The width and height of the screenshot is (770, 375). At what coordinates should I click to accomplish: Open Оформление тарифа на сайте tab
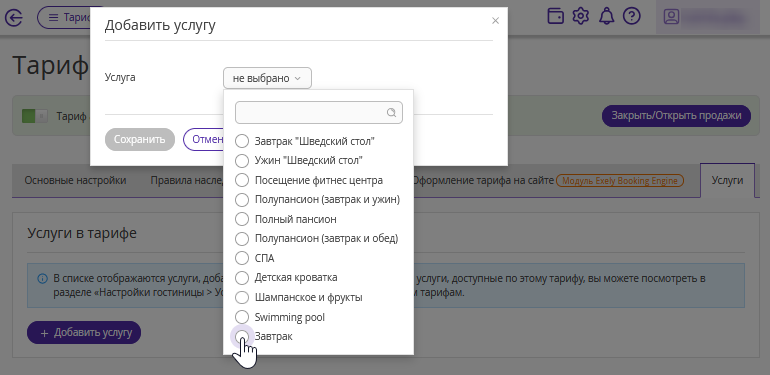483,180
